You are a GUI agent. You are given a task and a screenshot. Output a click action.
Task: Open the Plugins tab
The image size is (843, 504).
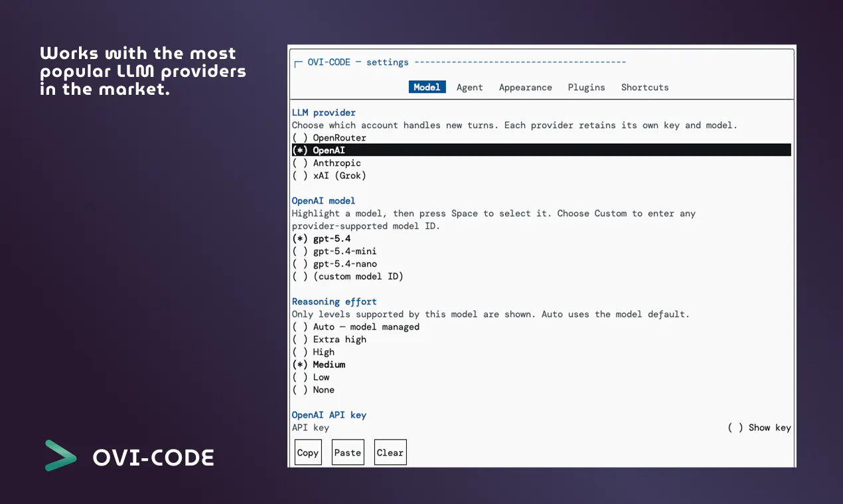(587, 87)
